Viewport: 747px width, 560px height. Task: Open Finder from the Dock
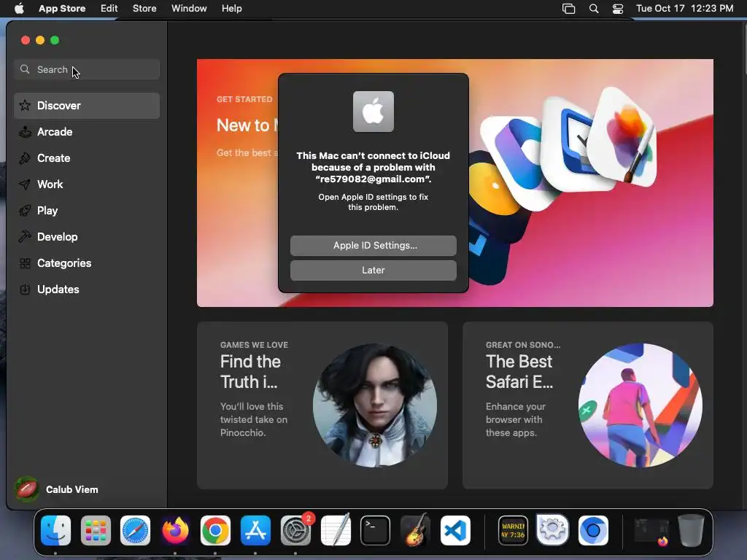click(55, 530)
